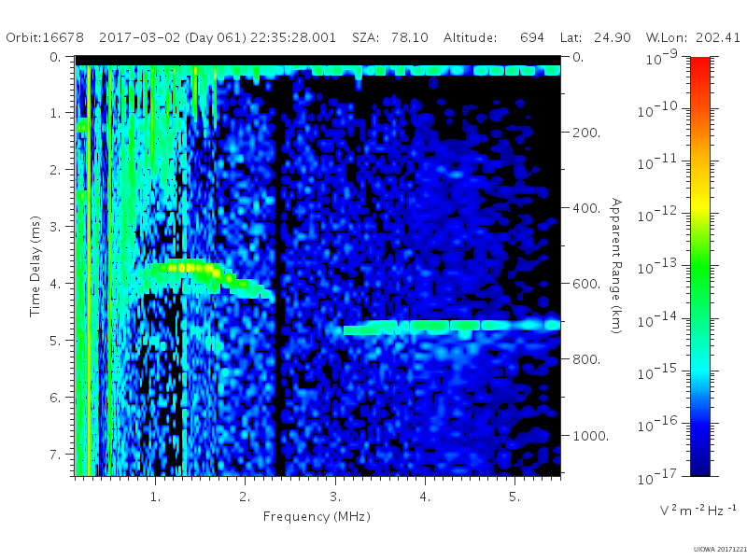
Task: Click the apparent range tick label 200.
Action: (586, 133)
